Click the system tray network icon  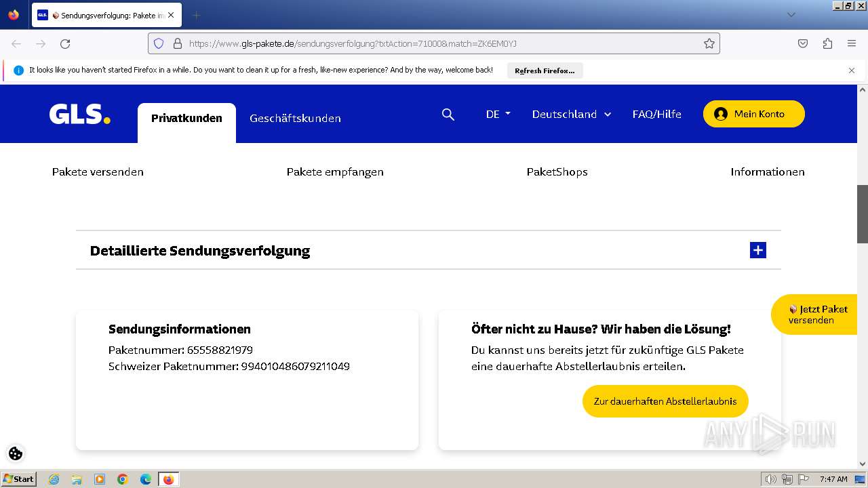pyautogui.click(x=787, y=479)
